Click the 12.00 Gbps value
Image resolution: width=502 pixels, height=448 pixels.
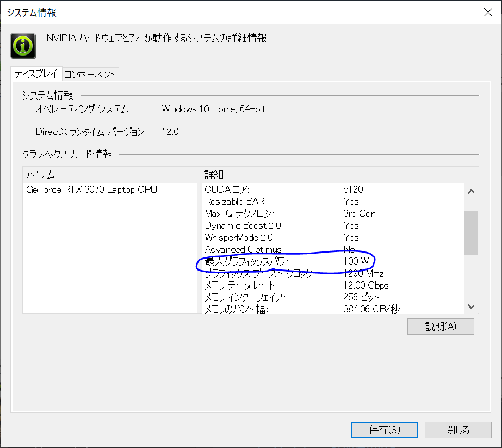[x=365, y=285]
